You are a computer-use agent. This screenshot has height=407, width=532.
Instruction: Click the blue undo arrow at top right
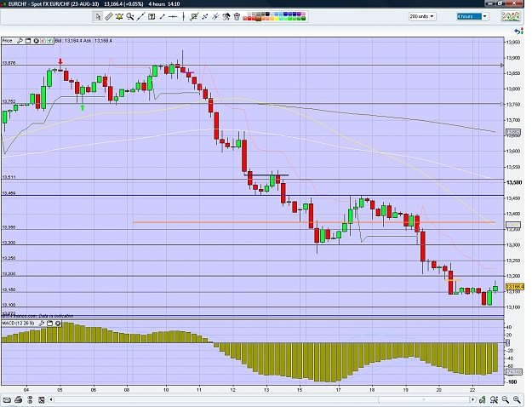pyautogui.click(x=518, y=32)
